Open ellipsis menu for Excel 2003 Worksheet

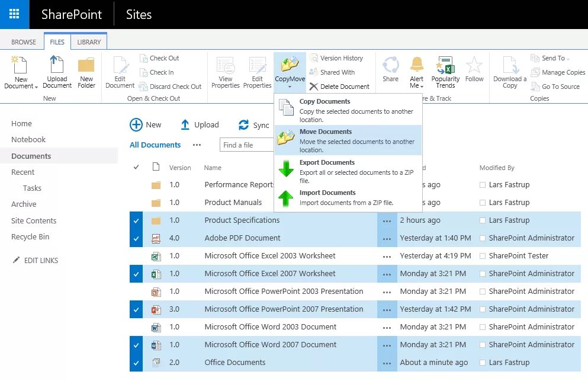(387, 257)
